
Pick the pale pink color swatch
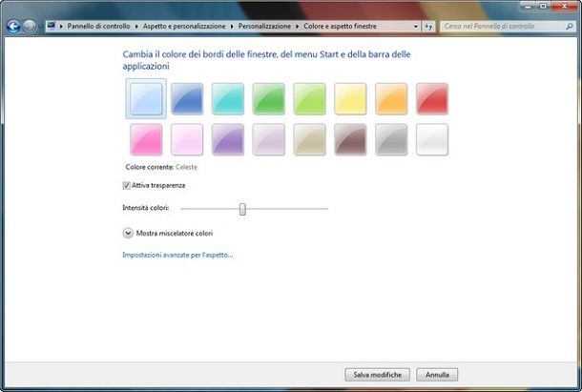pyautogui.click(x=187, y=139)
